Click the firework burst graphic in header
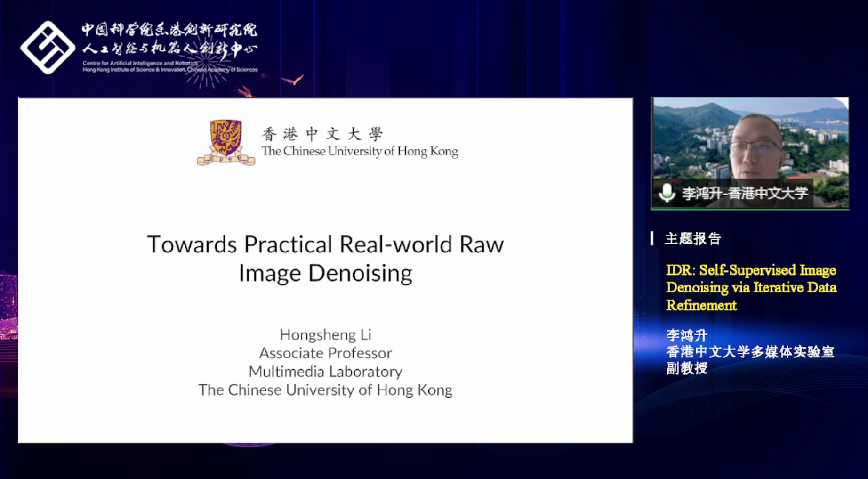 pyautogui.click(x=207, y=66)
